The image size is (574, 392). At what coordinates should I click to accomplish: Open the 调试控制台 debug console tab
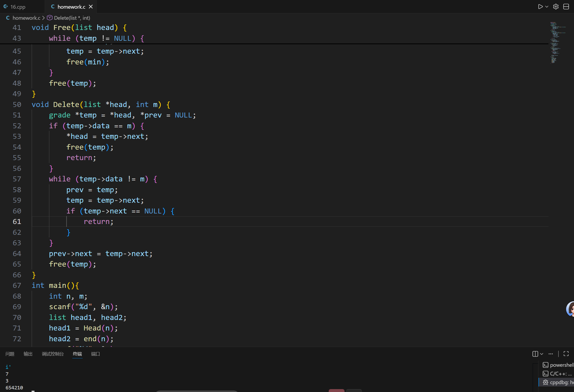pyautogui.click(x=53, y=354)
